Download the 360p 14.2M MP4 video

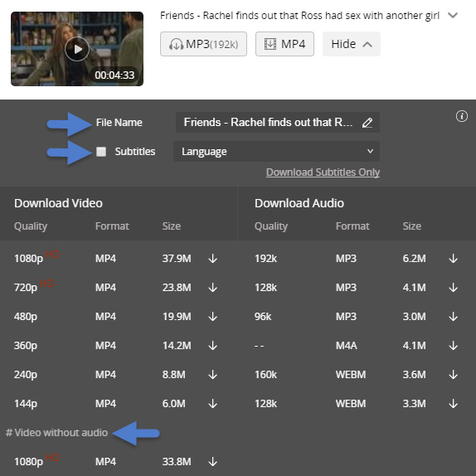click(x=213, y=346)
